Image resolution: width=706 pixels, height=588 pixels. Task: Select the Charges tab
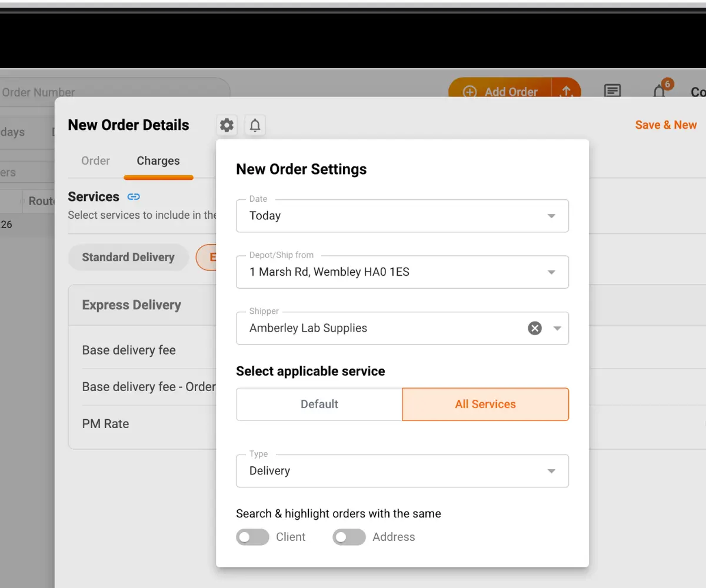click(x=158, y=161)
